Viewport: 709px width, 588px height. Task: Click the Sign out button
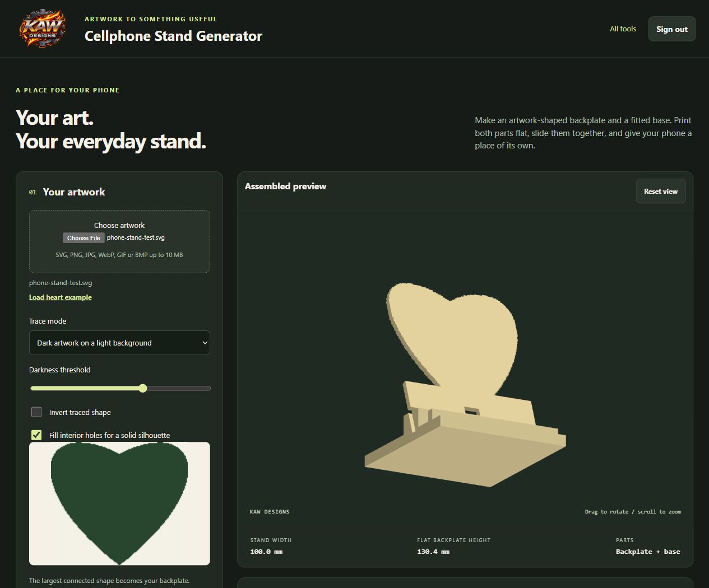(x=671, y=29)
